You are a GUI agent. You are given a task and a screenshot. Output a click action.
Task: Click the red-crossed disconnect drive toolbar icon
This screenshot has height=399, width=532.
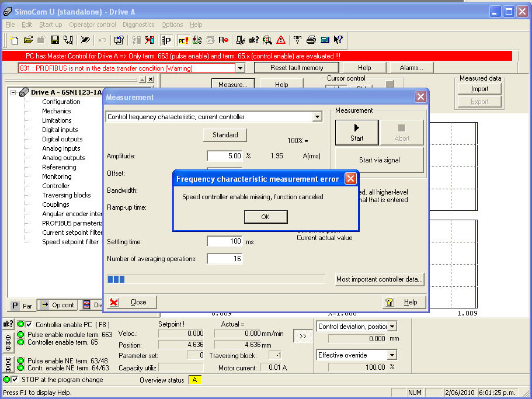pos(149,40)
